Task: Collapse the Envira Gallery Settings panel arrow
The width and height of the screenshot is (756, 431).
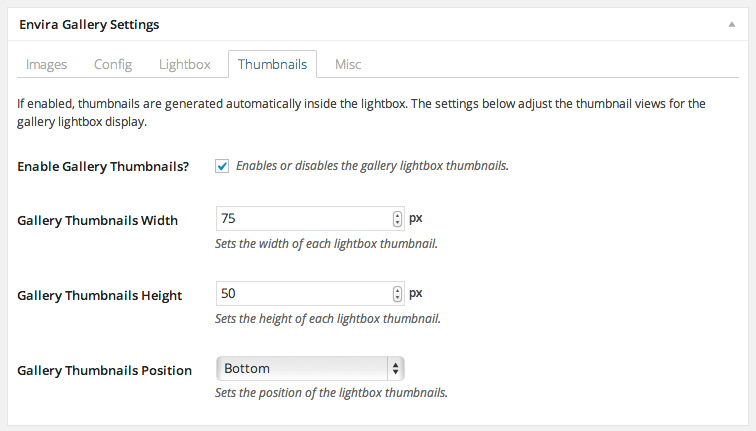Action: point(731,24)
